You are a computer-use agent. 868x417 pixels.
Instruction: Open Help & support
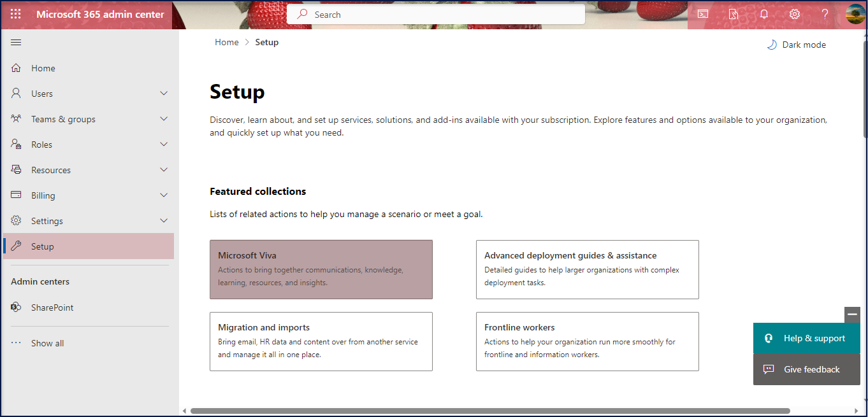(x=806, y=338)
